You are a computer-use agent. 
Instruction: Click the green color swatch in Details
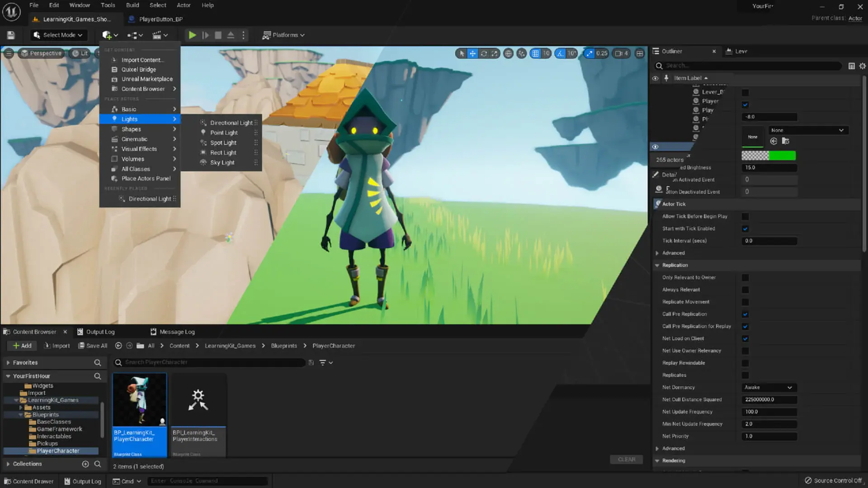(782, 155)
